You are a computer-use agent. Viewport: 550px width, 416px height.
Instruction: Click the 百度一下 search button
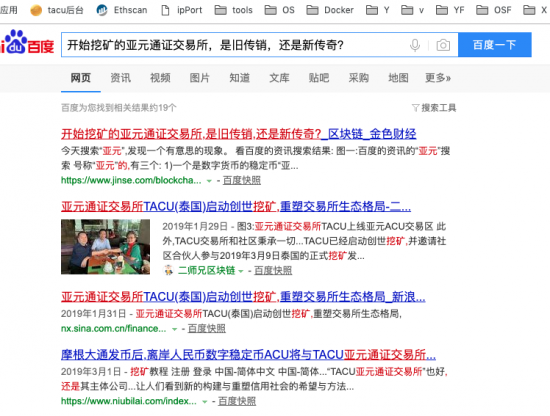click(x=495, y=45)
